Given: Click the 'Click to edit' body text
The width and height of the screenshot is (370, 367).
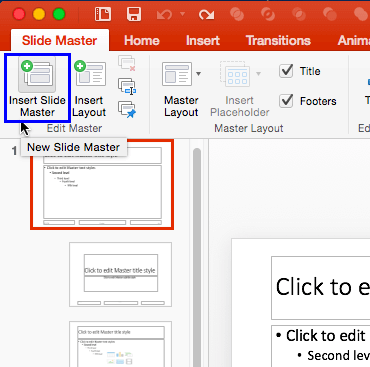Looking at the screenshot, I should pyautogui.click(x=325, y=336).
